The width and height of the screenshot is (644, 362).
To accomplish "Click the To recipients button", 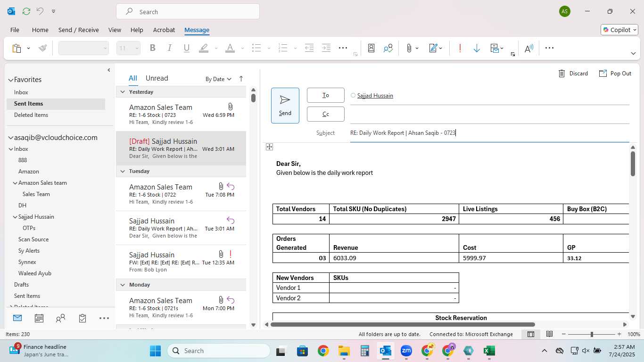I will (326, 95).
